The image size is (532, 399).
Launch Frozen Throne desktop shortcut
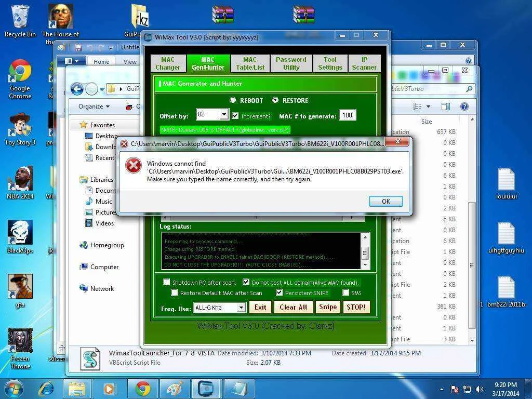click(20, 349)
